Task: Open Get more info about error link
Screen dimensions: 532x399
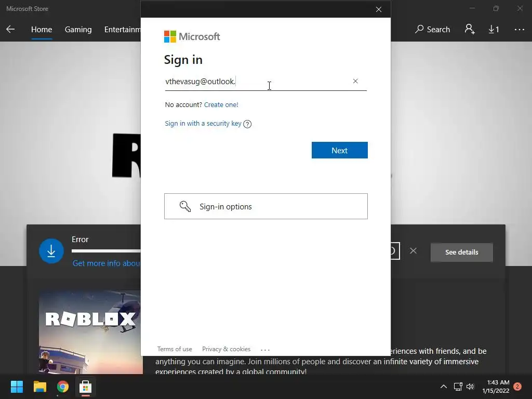Action: [107, 263]
